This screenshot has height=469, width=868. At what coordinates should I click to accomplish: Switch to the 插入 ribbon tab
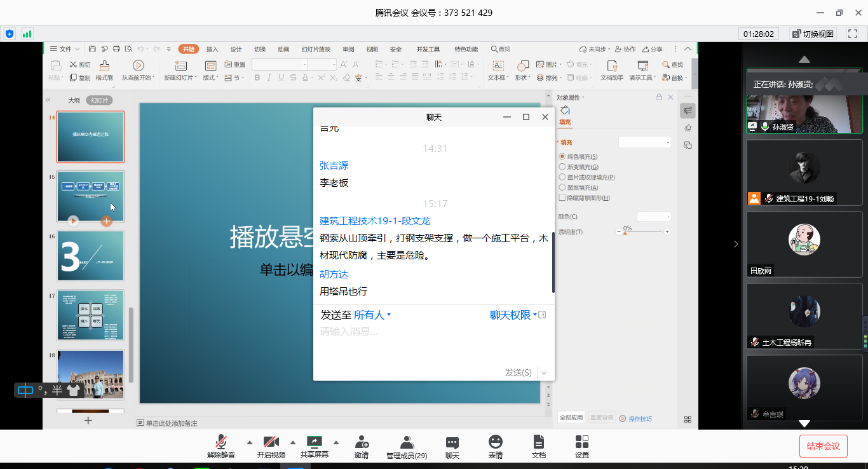212,50
